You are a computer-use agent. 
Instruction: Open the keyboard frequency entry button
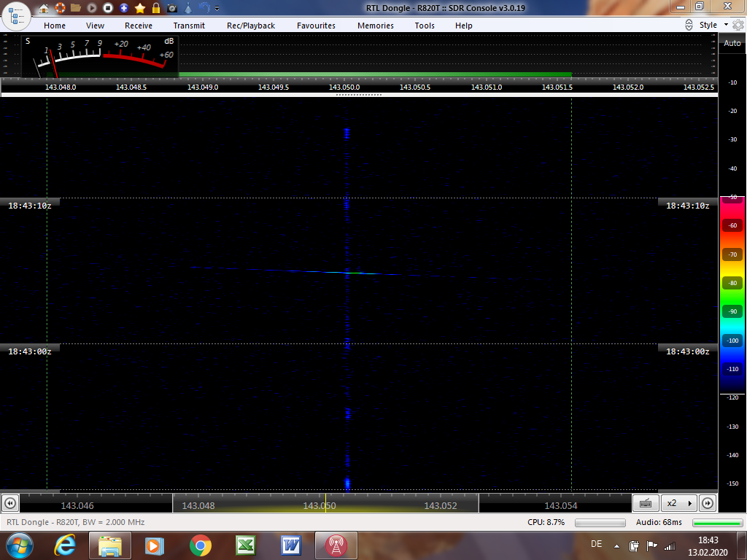point(646,503)
